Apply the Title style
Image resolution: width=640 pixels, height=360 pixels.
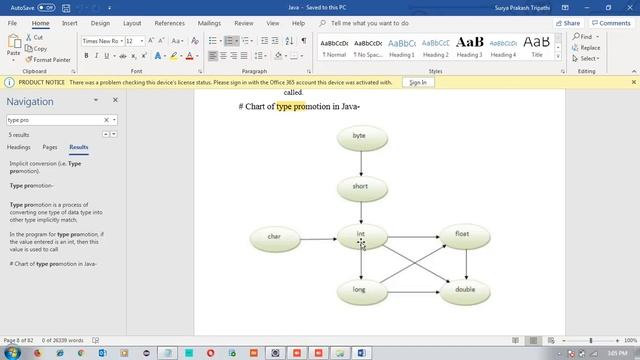(537, 48)
